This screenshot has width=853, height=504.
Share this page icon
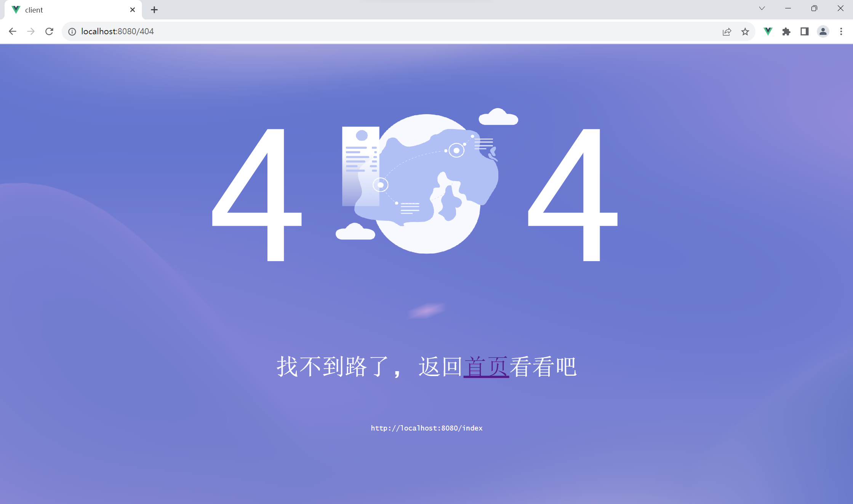click(x=727, y=32)
